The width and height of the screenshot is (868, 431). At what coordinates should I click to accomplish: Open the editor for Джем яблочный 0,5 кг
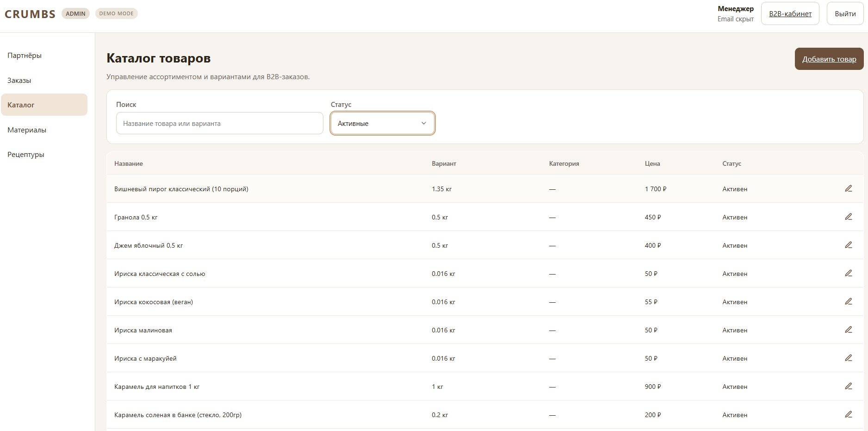pos(848,245)
